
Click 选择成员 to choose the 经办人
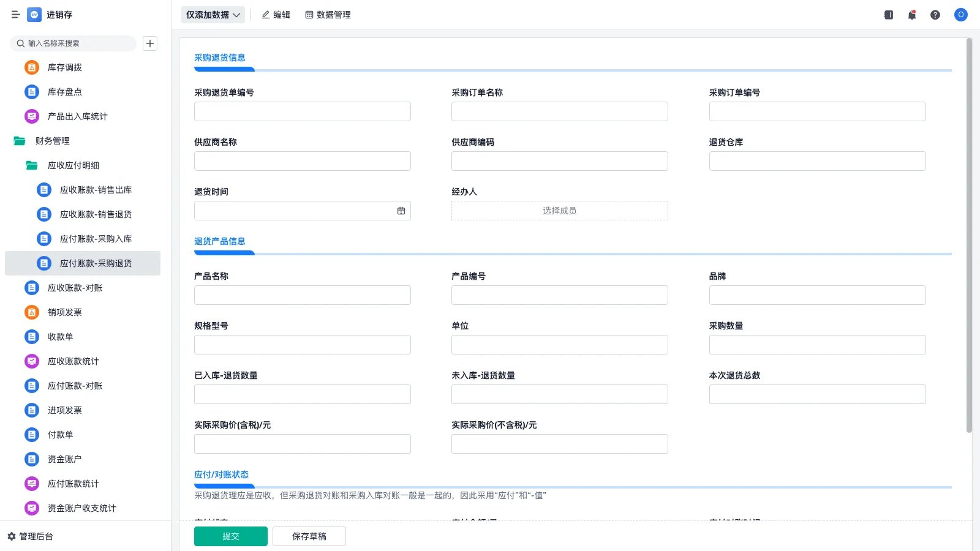pyautogui.click(x=560, y=211)
